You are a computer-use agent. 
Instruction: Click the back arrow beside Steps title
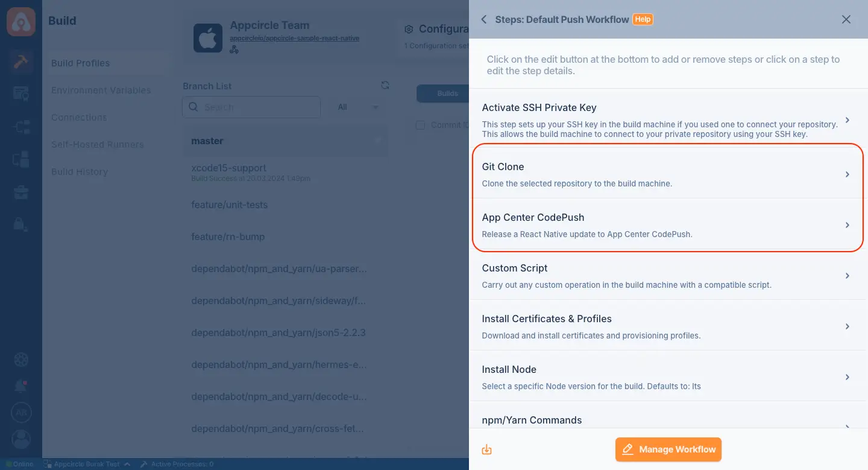point(483,19)
